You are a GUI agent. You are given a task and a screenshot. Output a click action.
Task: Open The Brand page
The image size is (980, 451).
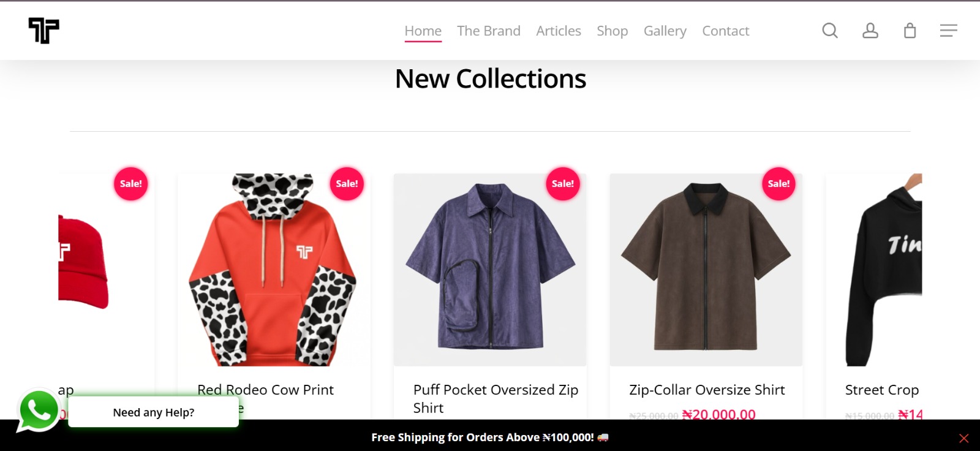489,31
